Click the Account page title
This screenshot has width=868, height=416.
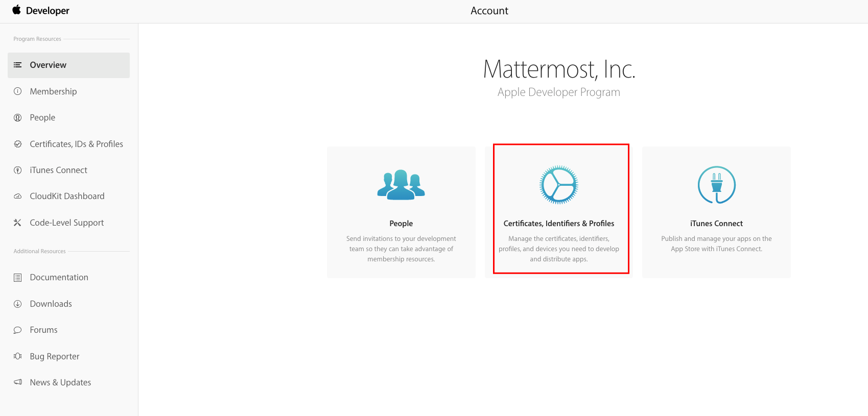click(x=489, y=11)
